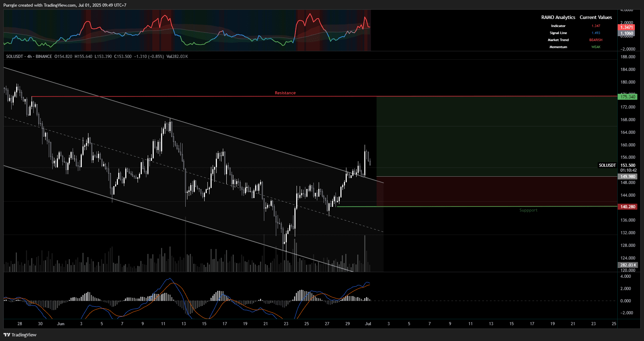Select the green profit zone of long position
644x341 pixels.
coord(497,137)
